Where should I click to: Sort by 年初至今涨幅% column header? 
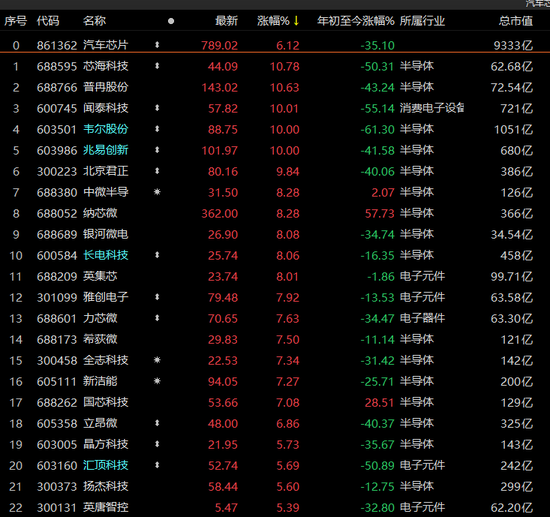(x=356, y=21)
